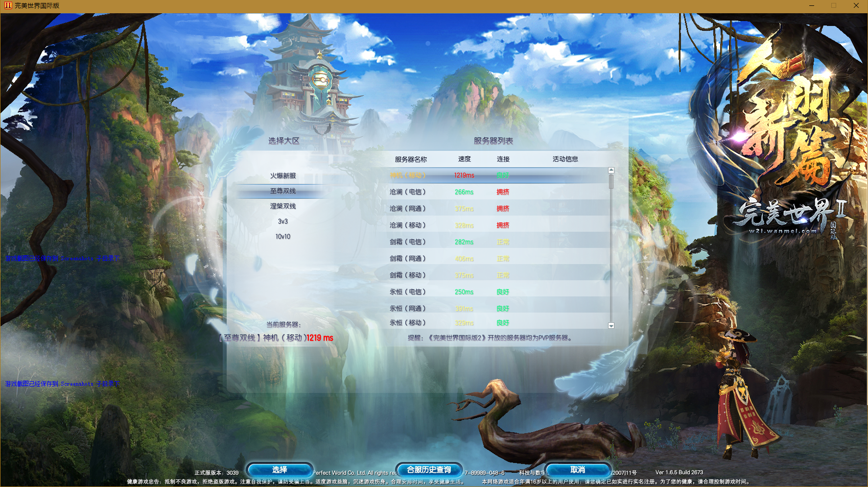Click the 服务器列表 panel title
Screen dimensions: 868x487
[493, 141]
